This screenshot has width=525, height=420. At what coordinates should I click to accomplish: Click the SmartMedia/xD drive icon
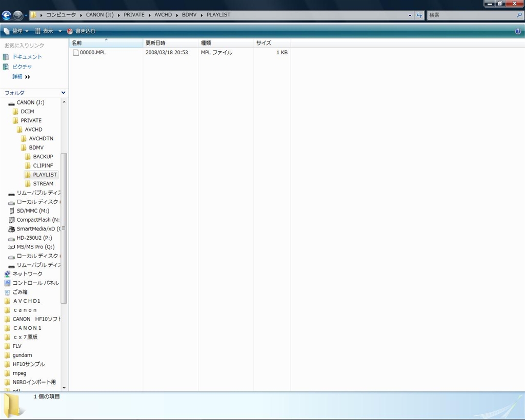11,229
